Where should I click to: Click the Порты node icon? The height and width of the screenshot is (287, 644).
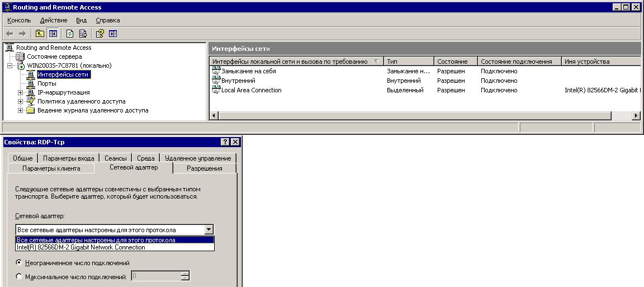[31, 83]
